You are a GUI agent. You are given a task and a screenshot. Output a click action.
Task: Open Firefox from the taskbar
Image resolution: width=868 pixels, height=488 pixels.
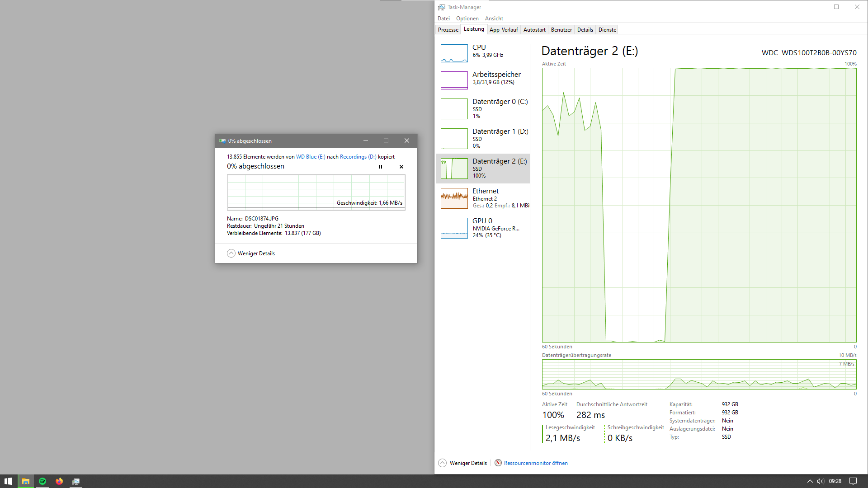click(x=59, y=481)
